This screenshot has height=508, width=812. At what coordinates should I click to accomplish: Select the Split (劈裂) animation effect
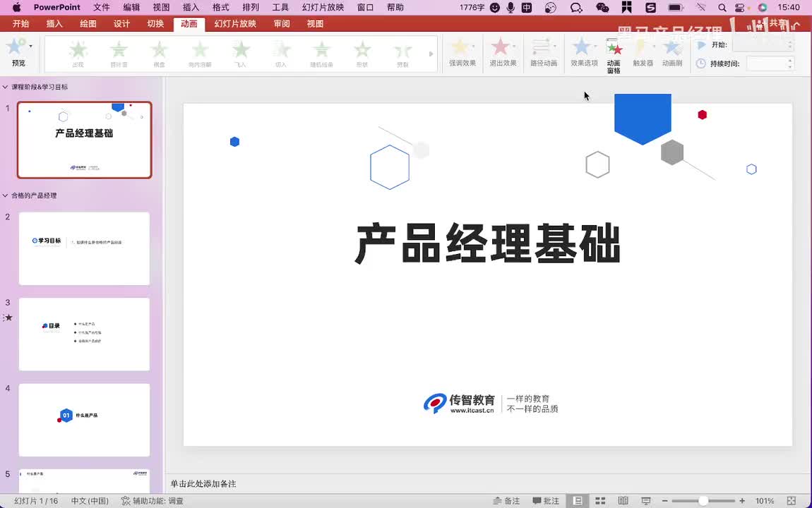(402, 54)
